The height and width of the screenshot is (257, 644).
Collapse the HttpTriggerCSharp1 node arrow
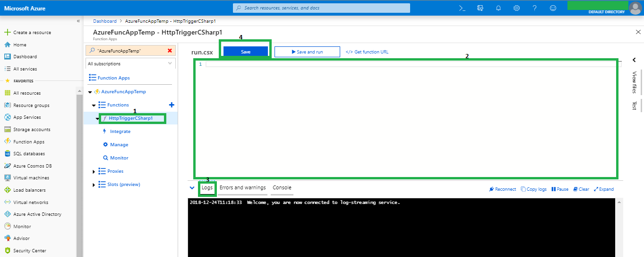(x=97, y=118)
